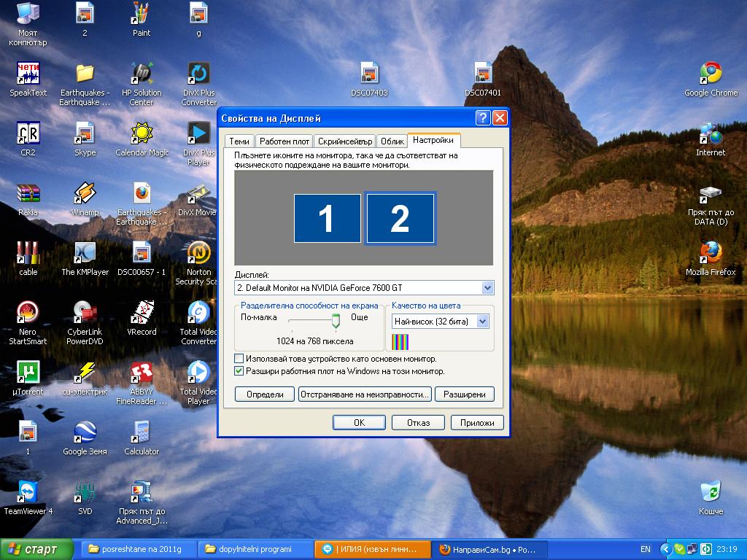Image resolution: width=747 pixels, height=560 pixels.
Task: Click the screen resolution slider handle
Action: pyautogui.click(x=336, y=320)
